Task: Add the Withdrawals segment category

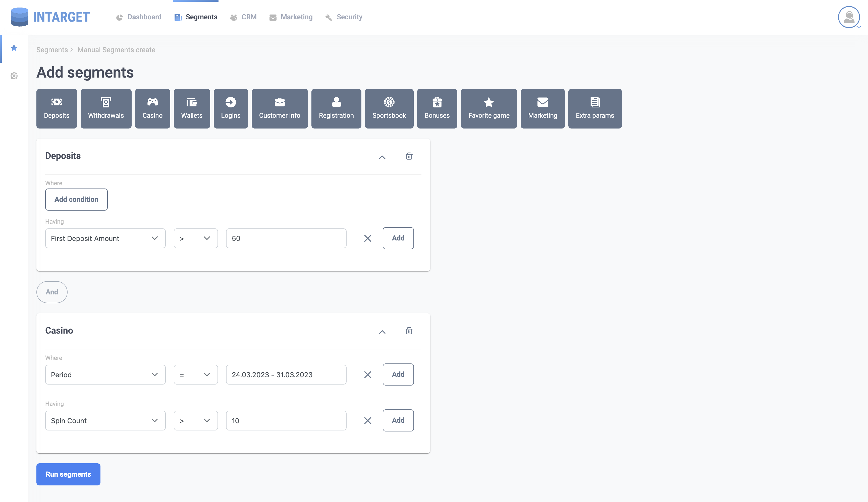Action: [106, 108]
